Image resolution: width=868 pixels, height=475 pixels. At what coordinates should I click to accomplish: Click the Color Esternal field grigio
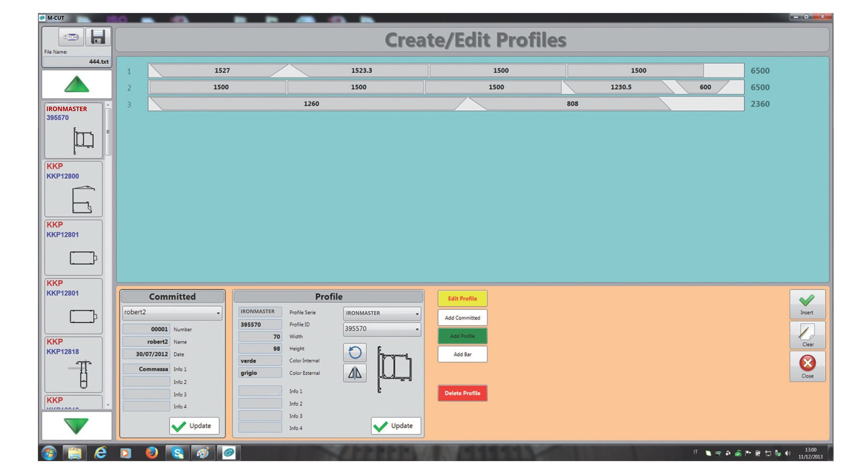tap(260, 373)
